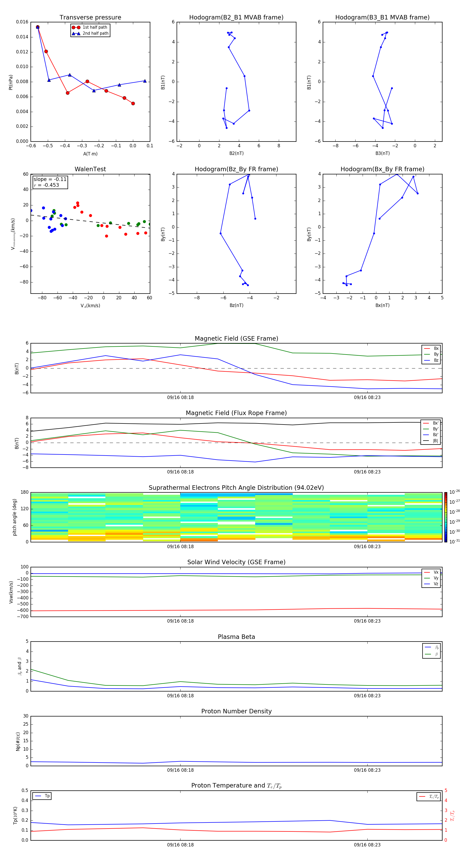The width and height of the screenshot is (473, 868).
Task: Click the 'Proton Number Density' title
Action: coord(236,711)
